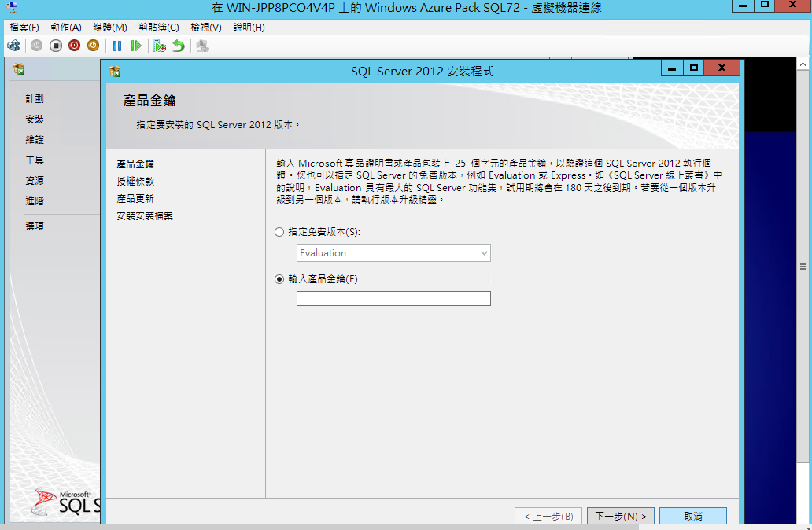
Task: Open the 媒體(M) menu
Action: [110, 28]
